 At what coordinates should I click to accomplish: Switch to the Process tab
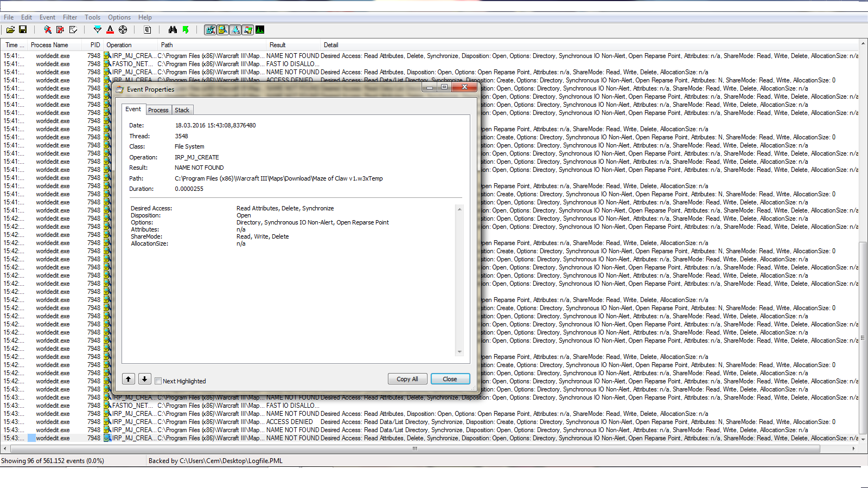coord(158,110)
